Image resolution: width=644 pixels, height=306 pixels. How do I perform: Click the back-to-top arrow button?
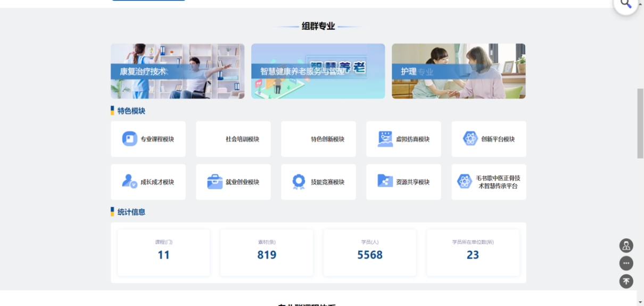tap(626, 281)
